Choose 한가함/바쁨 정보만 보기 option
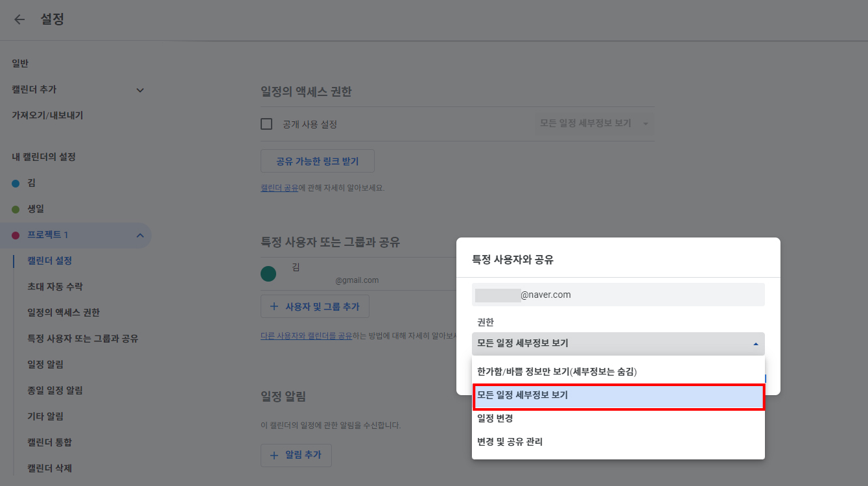The width and height of the screenshot is (868, 486). click(x=618, y=372)
